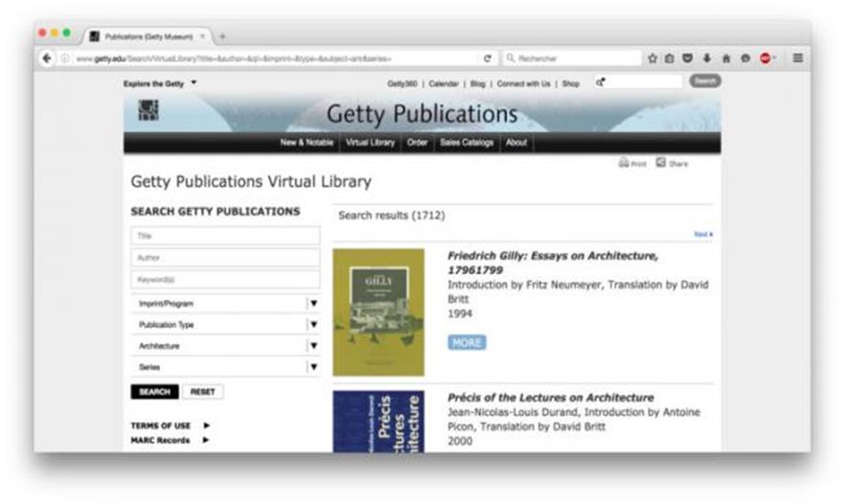Screen dimensions: 845x504
Task: Click the Pocket save icon in toolbar
Action: click(x=689, y=58)
